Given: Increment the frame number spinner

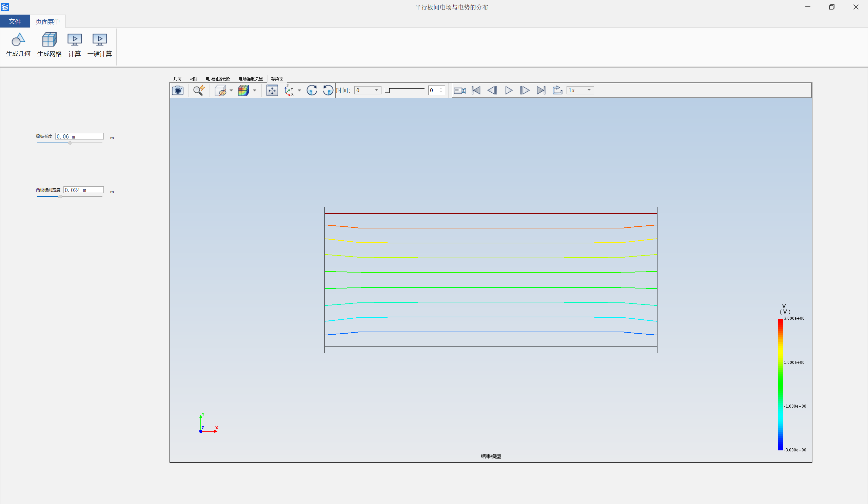Looking at the screenshot, I should click(441, 88).
